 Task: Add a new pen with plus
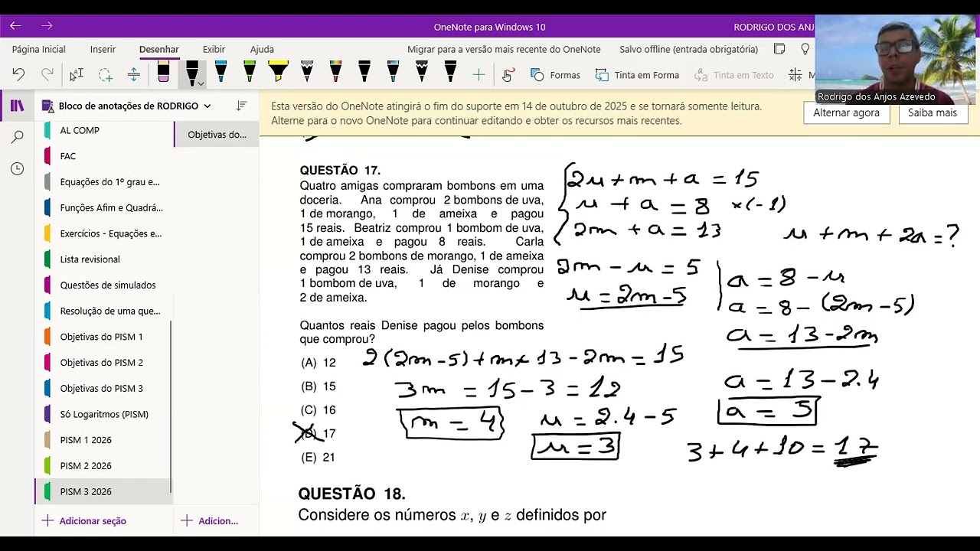[x=479, y=74]
